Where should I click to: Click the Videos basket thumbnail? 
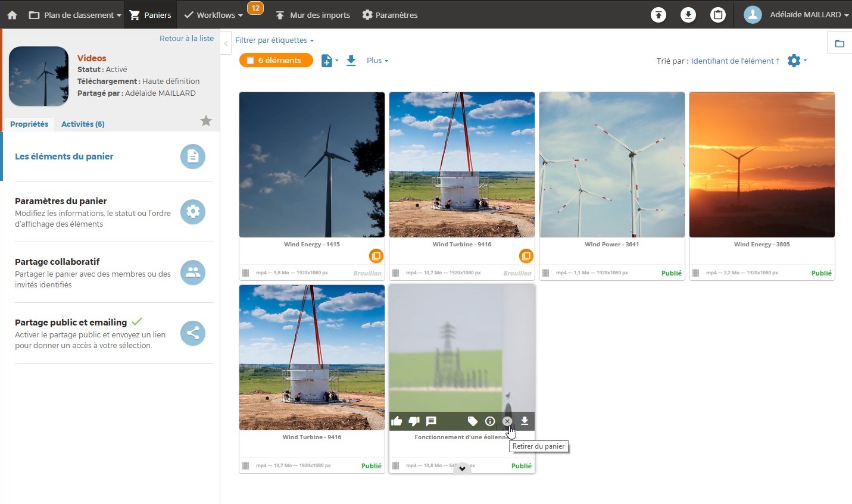(39, 76)
